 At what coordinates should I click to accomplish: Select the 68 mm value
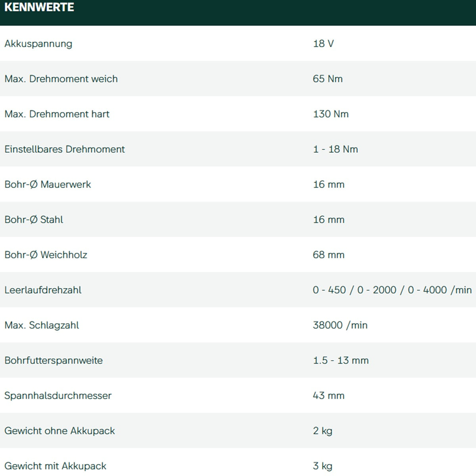tap(328, 255)
